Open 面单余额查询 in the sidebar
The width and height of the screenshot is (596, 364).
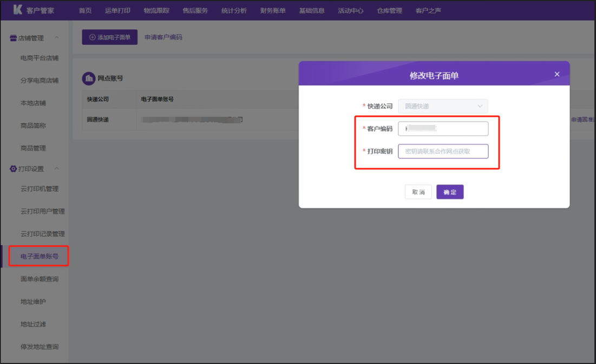pos(39,279)
